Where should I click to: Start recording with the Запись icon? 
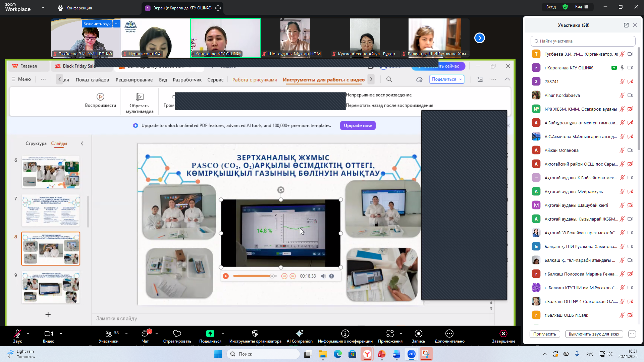pyautogui.click(x=418, y=334)
